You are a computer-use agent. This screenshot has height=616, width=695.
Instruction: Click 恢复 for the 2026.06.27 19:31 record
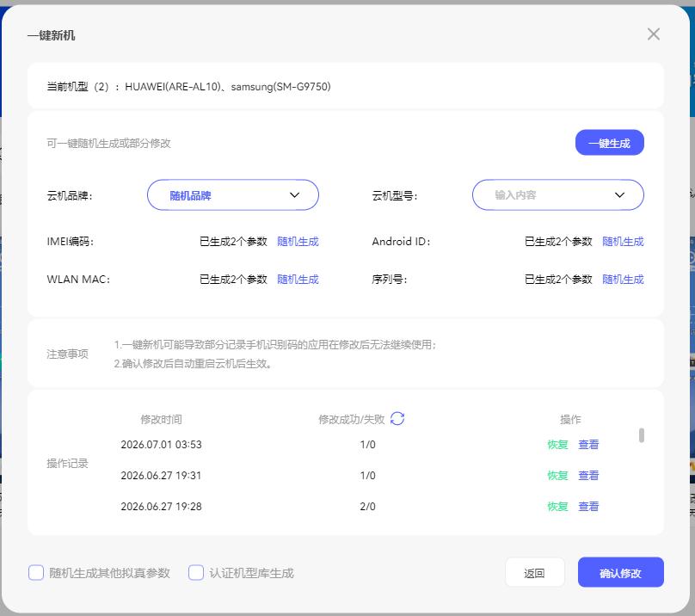557,476
